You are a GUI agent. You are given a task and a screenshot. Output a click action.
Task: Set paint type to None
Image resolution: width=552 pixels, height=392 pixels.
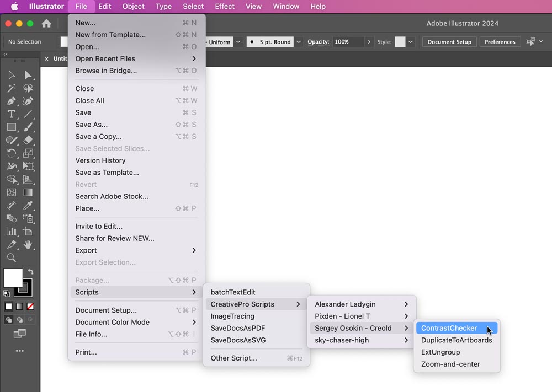30,307
